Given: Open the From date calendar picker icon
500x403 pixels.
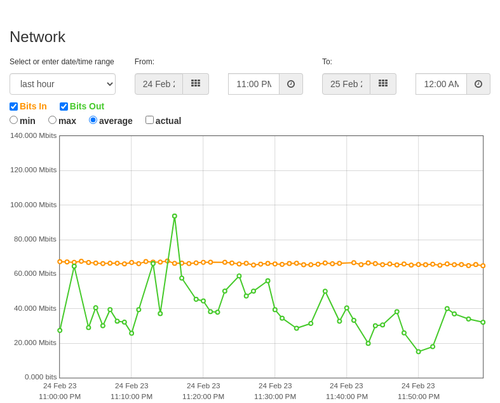Looking at the screenshot, I should click(x=195, y=84).
